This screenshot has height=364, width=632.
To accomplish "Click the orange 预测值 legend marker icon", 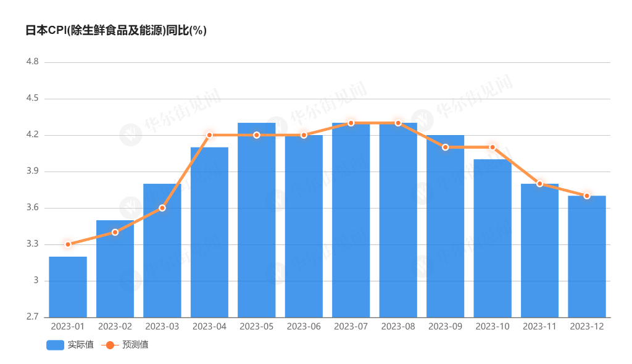I will pos(110,345).
